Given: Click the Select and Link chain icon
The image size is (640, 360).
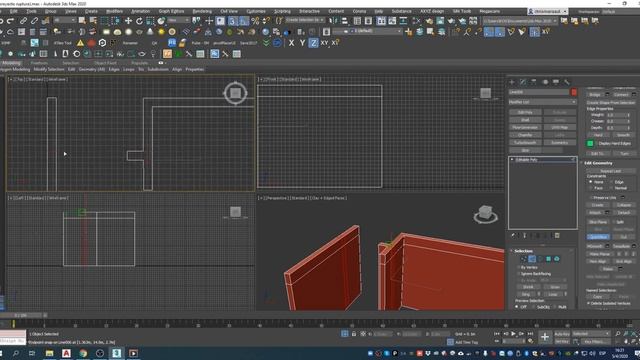Looking at the screenshot, I should coord(24,20).
